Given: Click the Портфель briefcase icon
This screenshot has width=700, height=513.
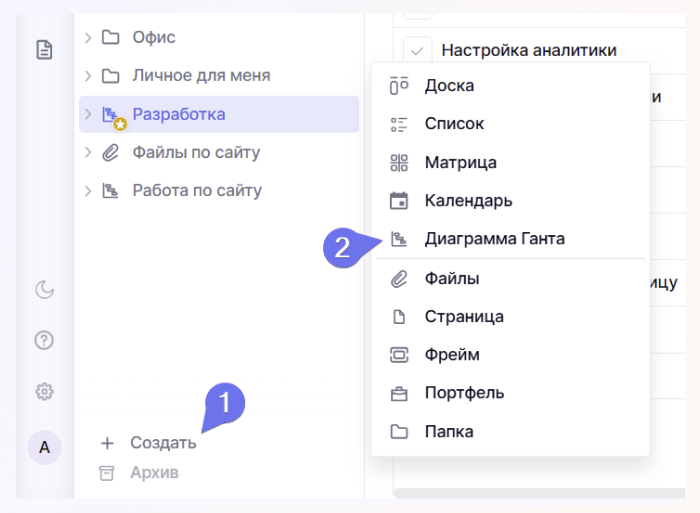Looking at the screenshot, I should pyautogui.click(x=399, y=393).
